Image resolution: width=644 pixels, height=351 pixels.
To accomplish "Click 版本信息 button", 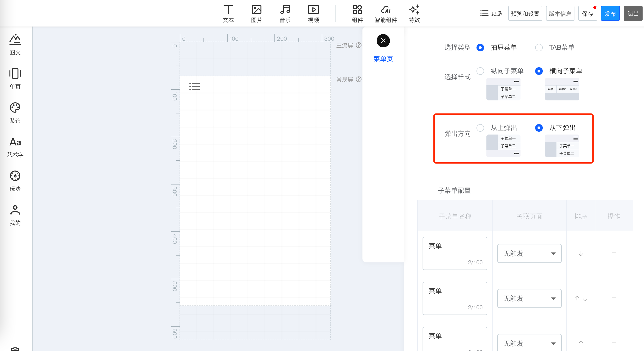I will tap(560, 13).
